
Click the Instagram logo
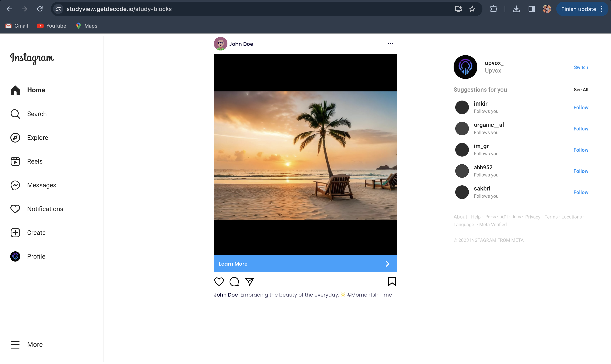pos(32,58)
